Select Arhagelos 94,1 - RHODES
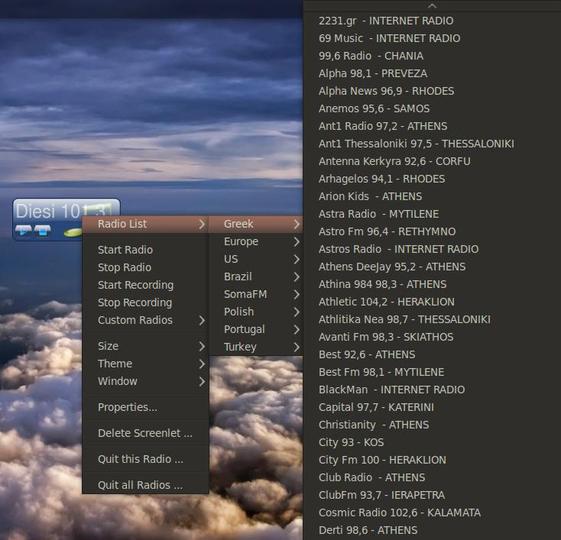 pyautogui.click(x=432, y=179)
